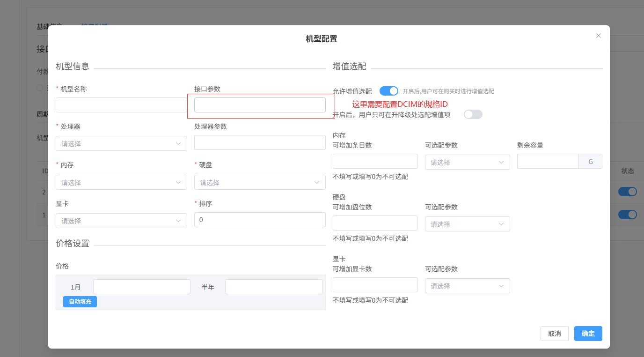Open the 内存 dropdown under 机型信息
644x357 pixels.
click(x=121, y=182)
